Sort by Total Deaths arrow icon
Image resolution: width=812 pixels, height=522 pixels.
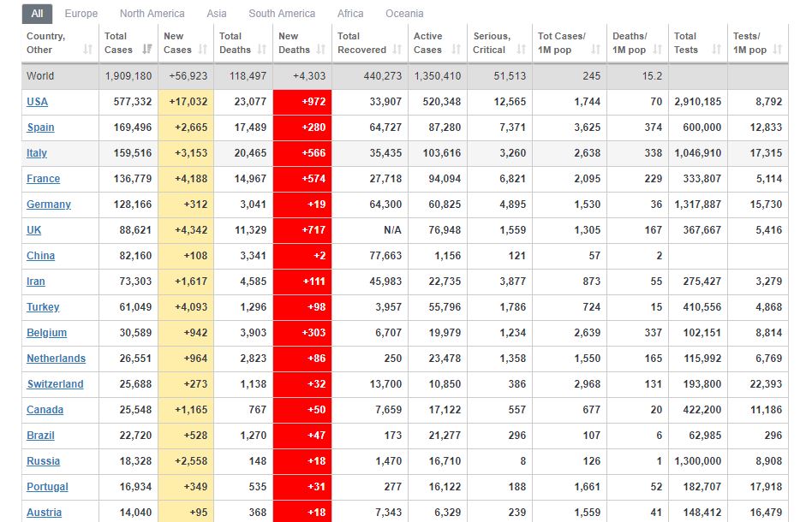(260, 50)
